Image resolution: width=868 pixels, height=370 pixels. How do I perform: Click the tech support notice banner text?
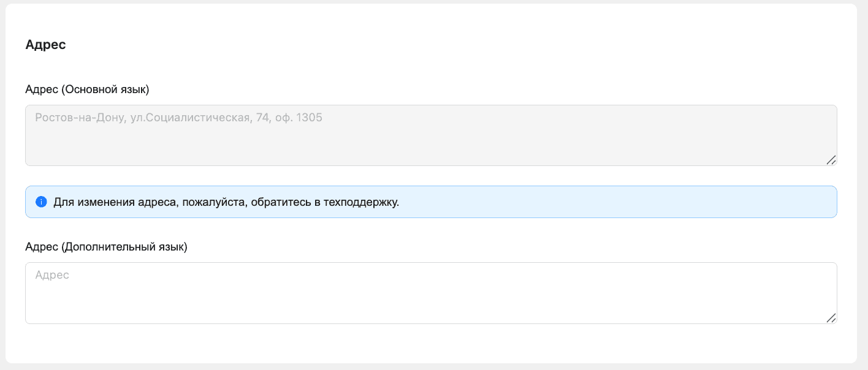click(x=226, y=202)
